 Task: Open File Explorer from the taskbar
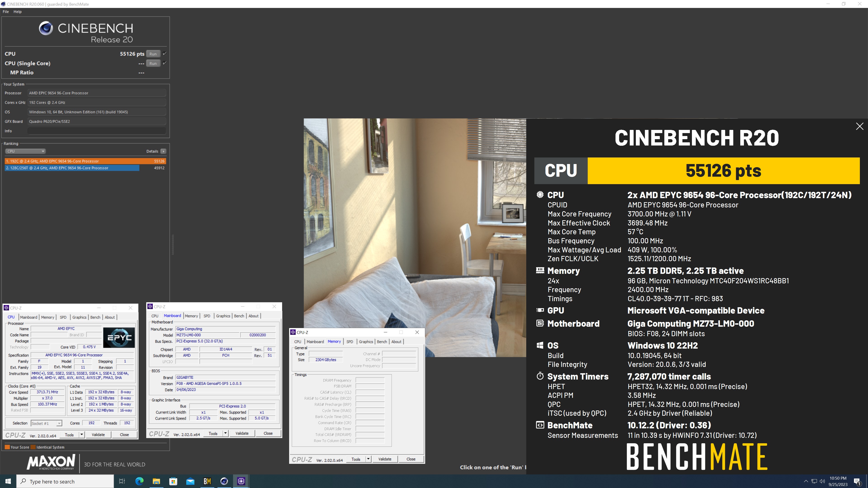(x=156, y=481)
